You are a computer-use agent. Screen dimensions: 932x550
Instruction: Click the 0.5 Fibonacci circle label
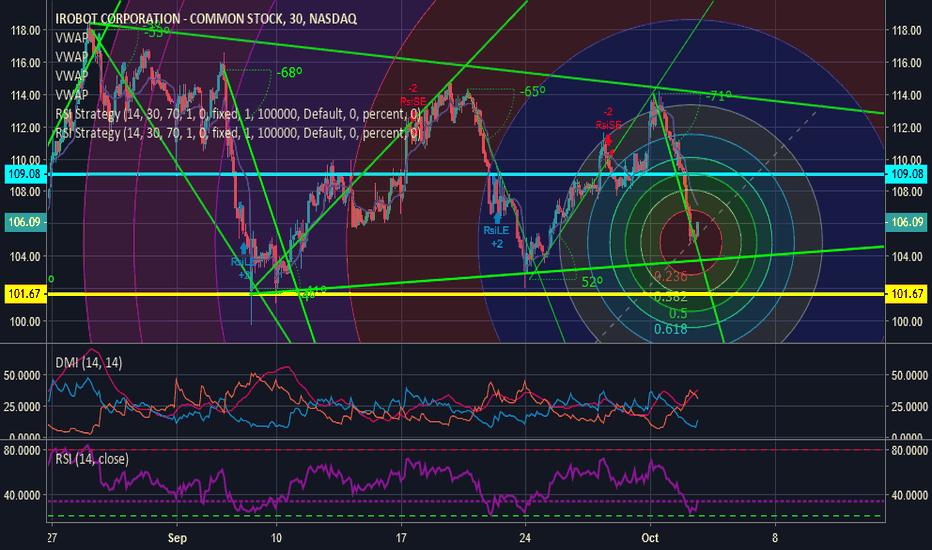tap(678, 313)
